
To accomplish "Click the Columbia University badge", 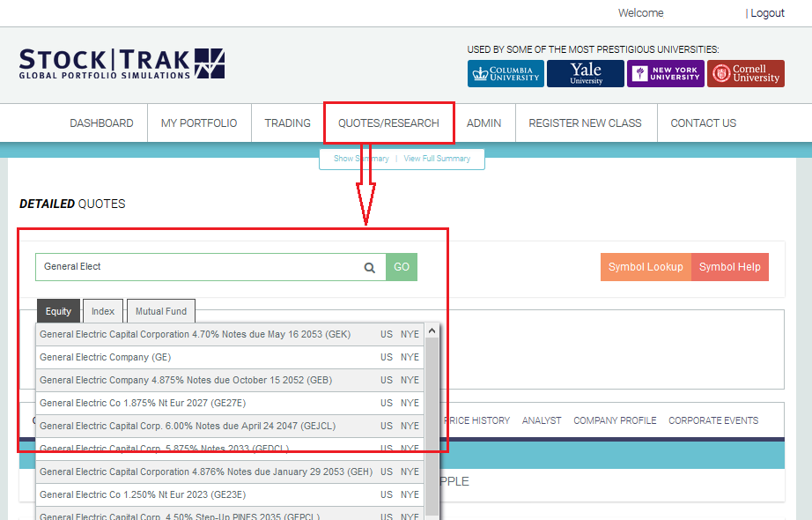I will click(x=506, y=74).
